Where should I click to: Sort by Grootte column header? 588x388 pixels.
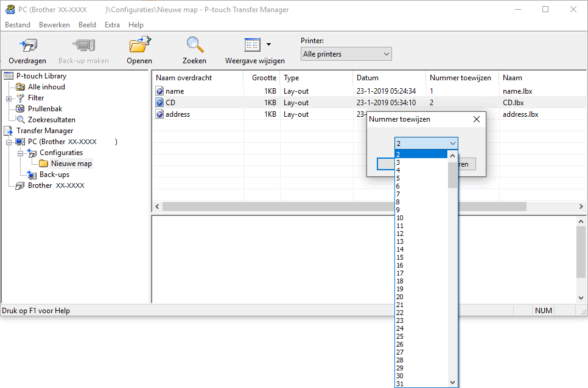(x=262, y=77)
